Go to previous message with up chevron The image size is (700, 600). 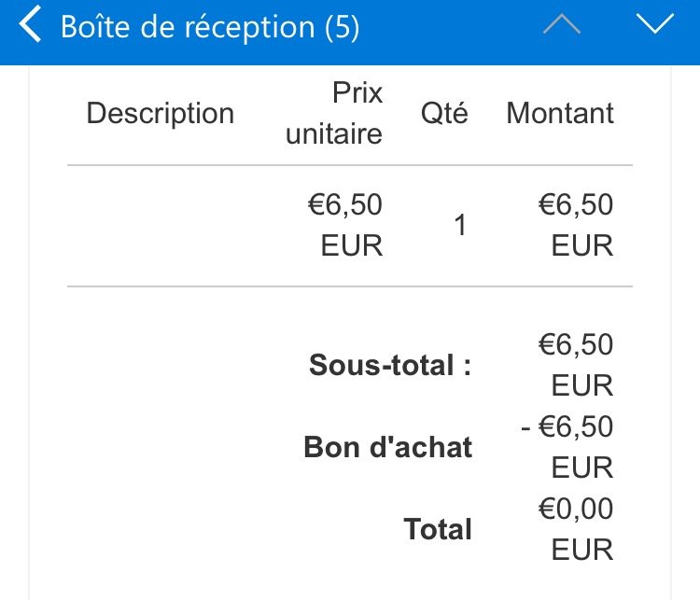562,24
